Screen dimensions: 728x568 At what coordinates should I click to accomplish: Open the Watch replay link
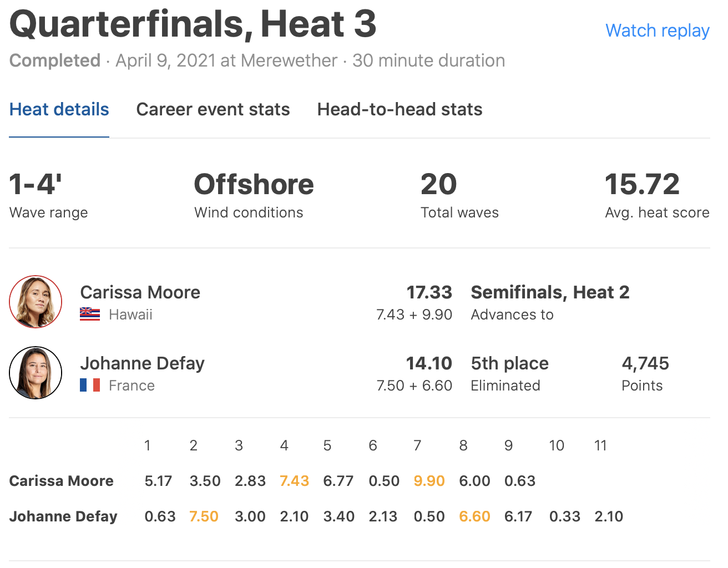[657, 31]
